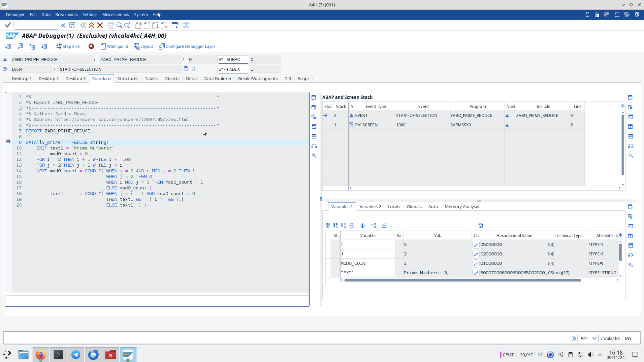The image size is (644, 362).
Task: Click the navigate icon for PAI SCREEN row
Action: coord(507,125)
